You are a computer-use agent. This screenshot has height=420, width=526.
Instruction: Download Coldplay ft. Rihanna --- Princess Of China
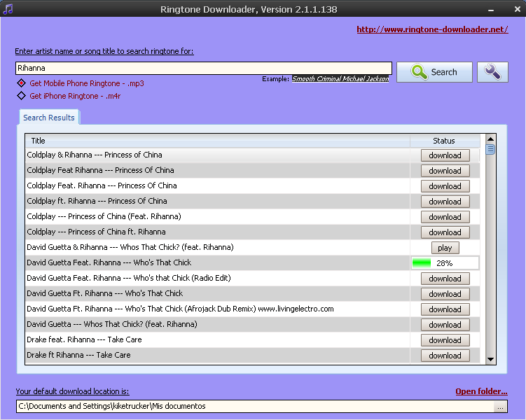point(445,202)
